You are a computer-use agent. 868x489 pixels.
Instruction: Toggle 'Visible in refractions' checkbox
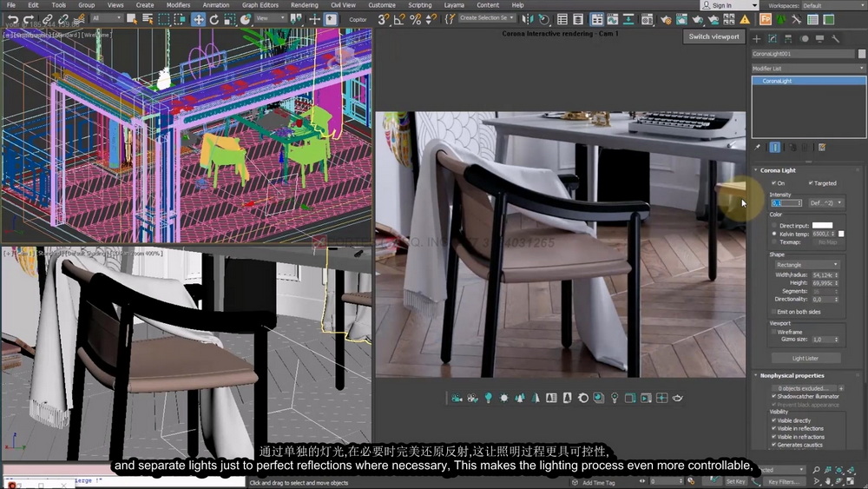pyautogui.click(x=774, y=436)
